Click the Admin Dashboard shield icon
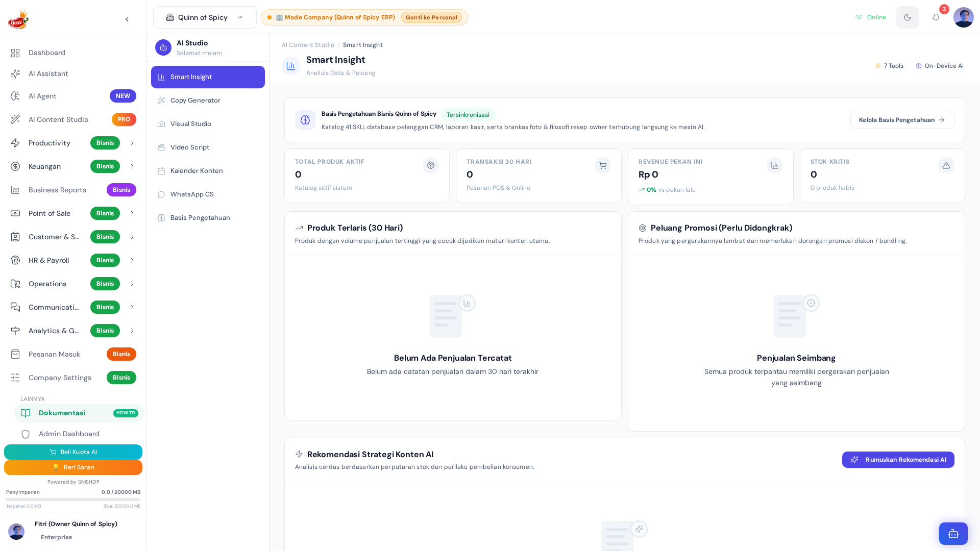This screenshot has height=551, width=980. tap(26, 434)
